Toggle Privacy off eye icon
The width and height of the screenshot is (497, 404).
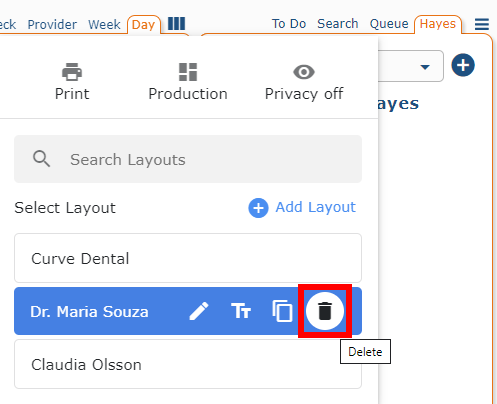(x=304, y=72)
